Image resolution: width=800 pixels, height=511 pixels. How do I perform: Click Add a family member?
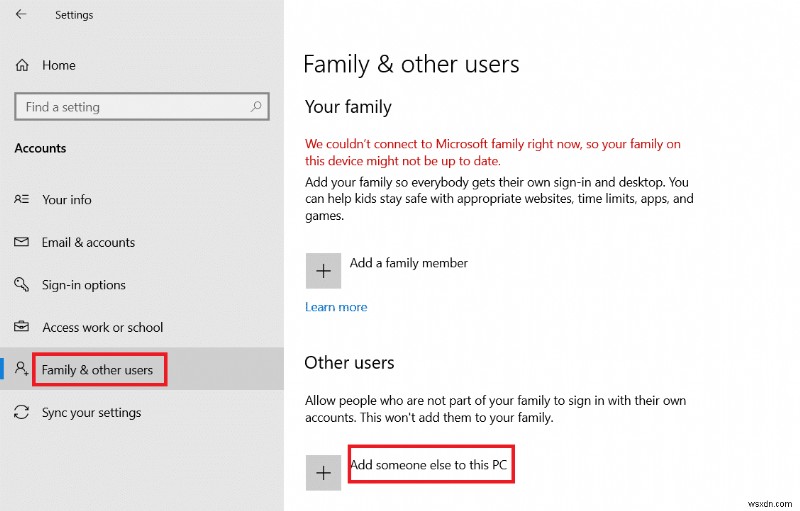[408, 263]
